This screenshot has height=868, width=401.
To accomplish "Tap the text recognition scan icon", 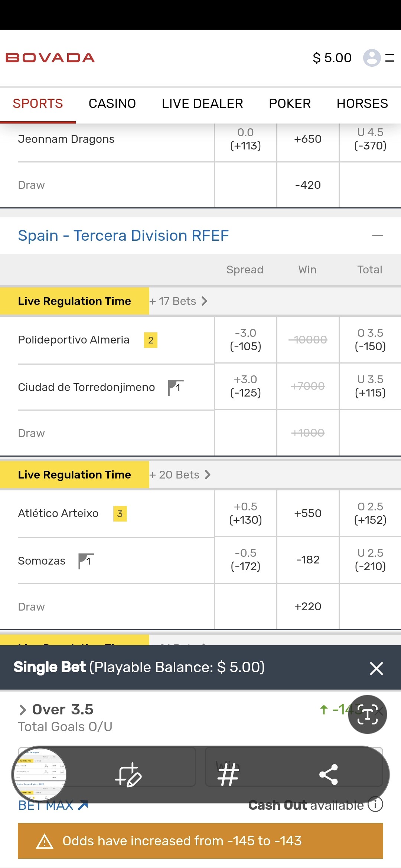I will point(367,714).
